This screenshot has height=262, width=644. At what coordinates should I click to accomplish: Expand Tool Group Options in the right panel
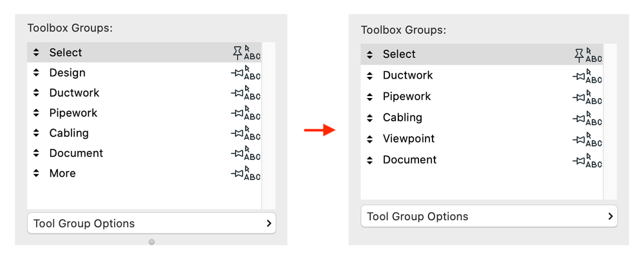489,216
